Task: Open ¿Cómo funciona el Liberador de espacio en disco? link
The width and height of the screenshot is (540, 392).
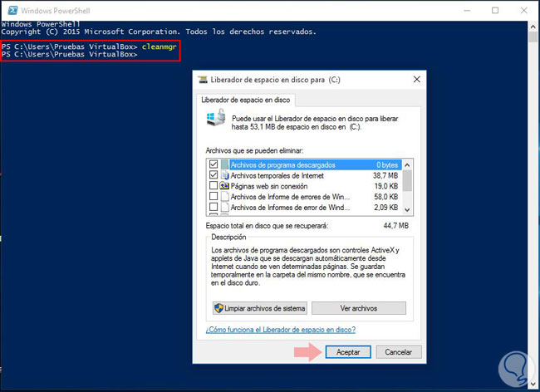Action: click(280, 330)
